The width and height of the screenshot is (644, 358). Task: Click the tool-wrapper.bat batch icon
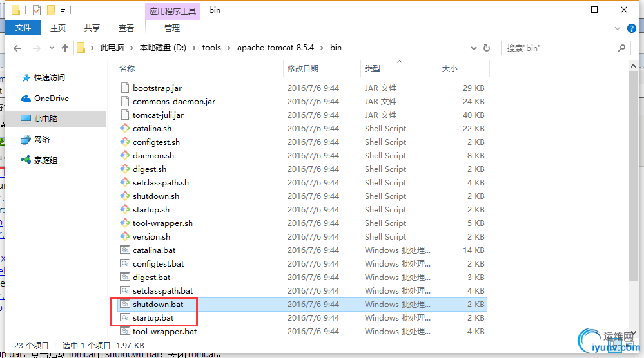(125, 331)
